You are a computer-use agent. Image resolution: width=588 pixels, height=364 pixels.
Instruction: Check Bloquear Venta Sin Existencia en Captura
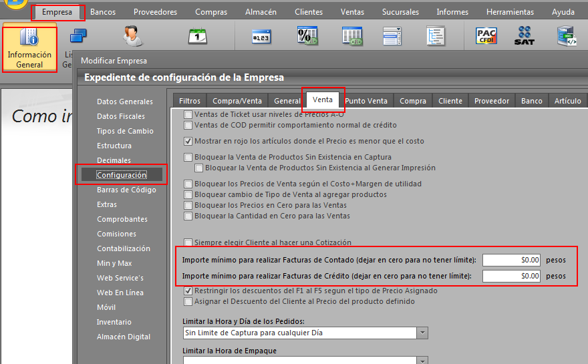click(188, 158)
